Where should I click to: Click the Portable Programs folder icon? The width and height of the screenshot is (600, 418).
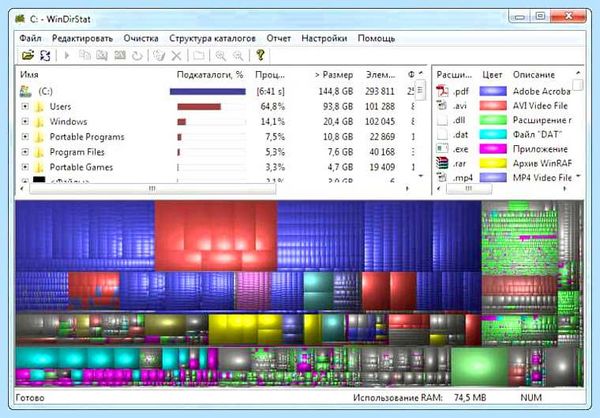coord(39,137)
